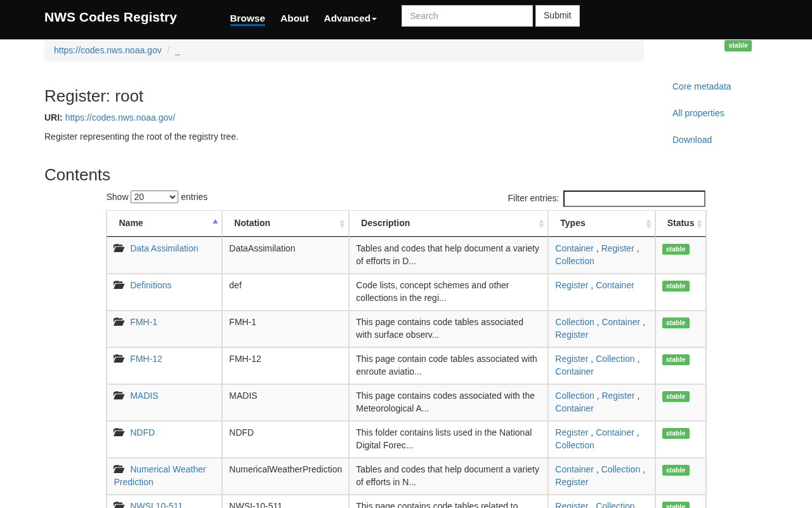The height and width of the screenshot is (508, 812).
Task: Sort the table by Description column
Action: click(x=541, y=224)
